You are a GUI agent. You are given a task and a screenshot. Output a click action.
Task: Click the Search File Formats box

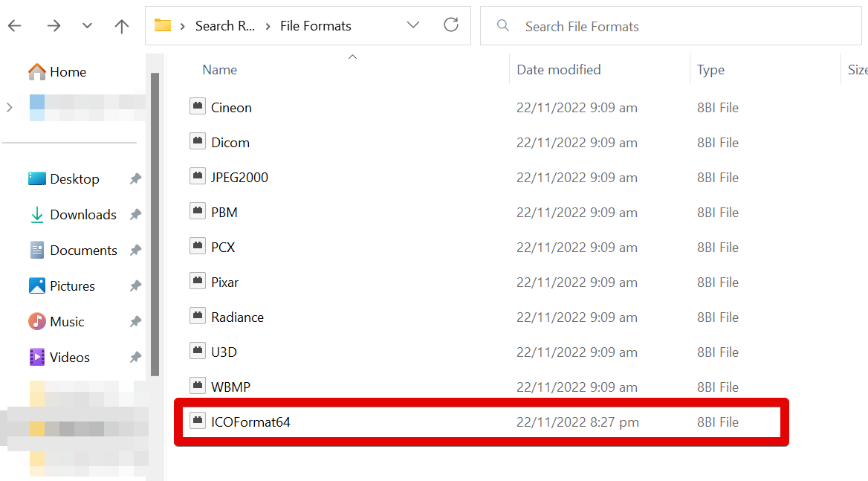[x=669, y=27]
